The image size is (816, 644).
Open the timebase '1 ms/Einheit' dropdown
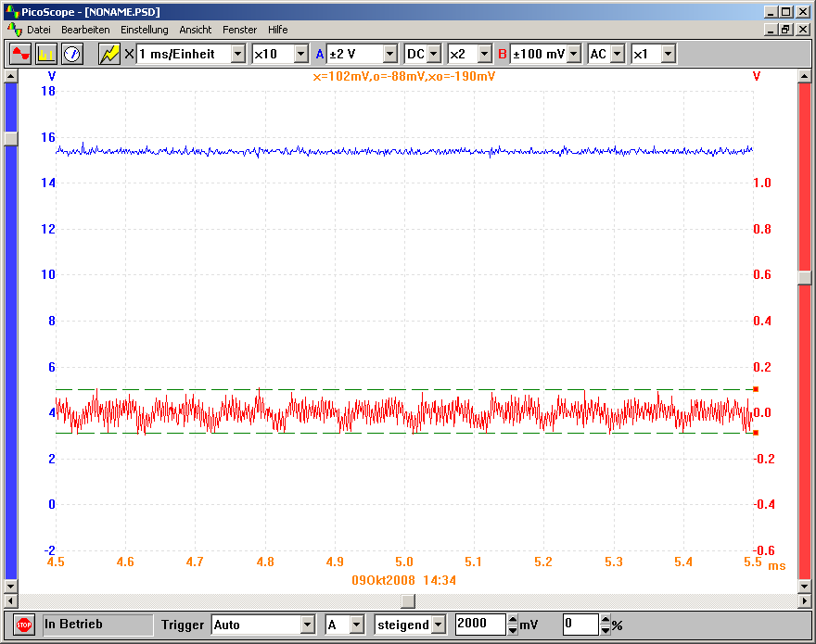237,54
